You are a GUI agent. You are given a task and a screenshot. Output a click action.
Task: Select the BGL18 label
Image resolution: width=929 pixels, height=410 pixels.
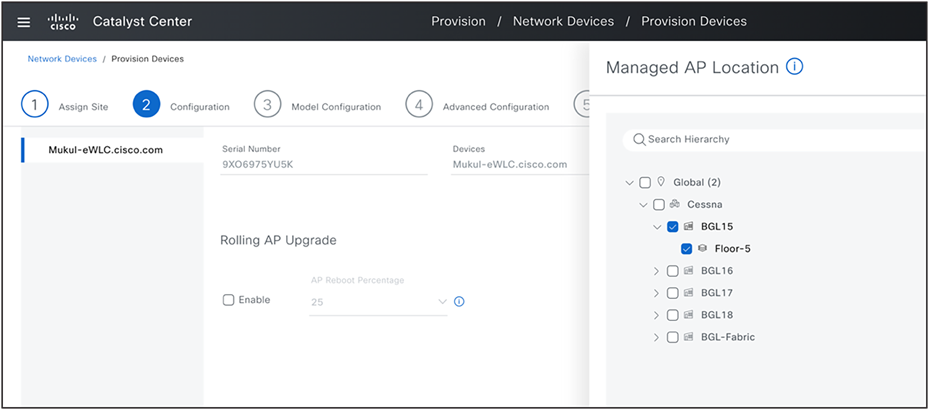click(717, 315)
